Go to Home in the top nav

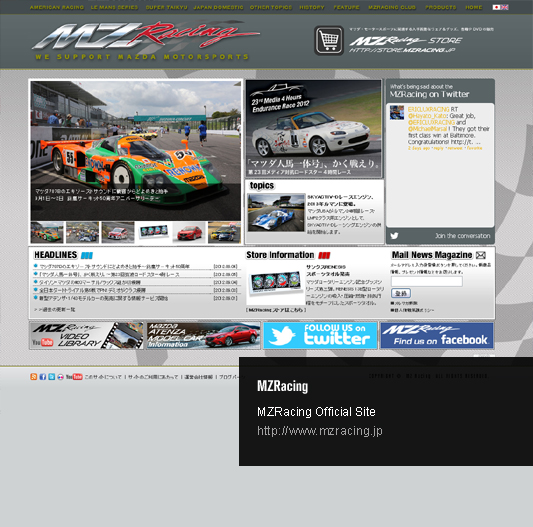(x=474, y=7)
